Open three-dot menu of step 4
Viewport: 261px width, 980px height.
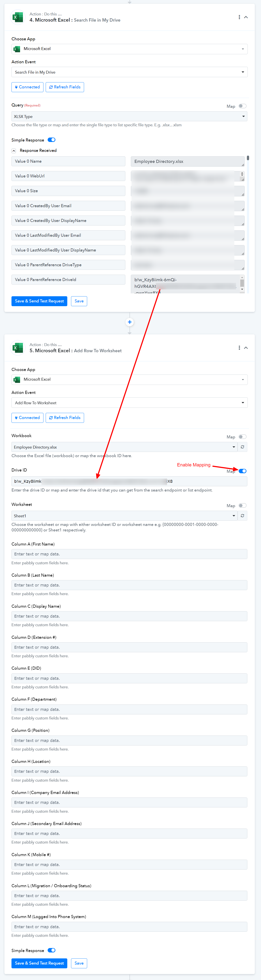(x=239, y=17)
